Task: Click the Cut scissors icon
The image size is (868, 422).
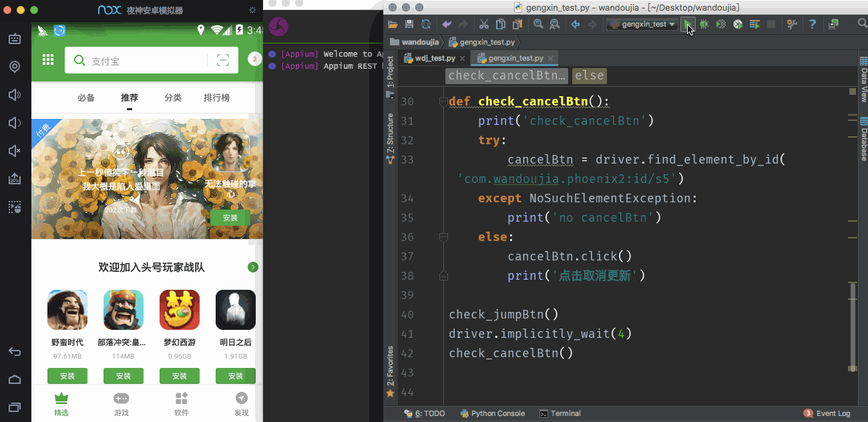Action: [x=484, y=24]
